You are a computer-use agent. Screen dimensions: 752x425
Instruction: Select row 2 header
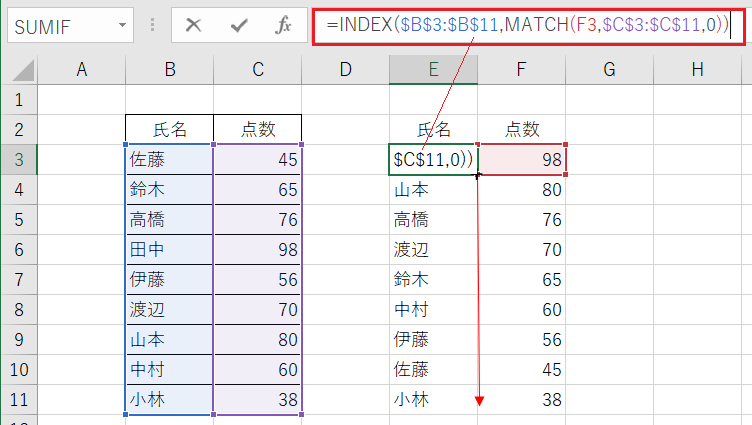tap(19, 130)
